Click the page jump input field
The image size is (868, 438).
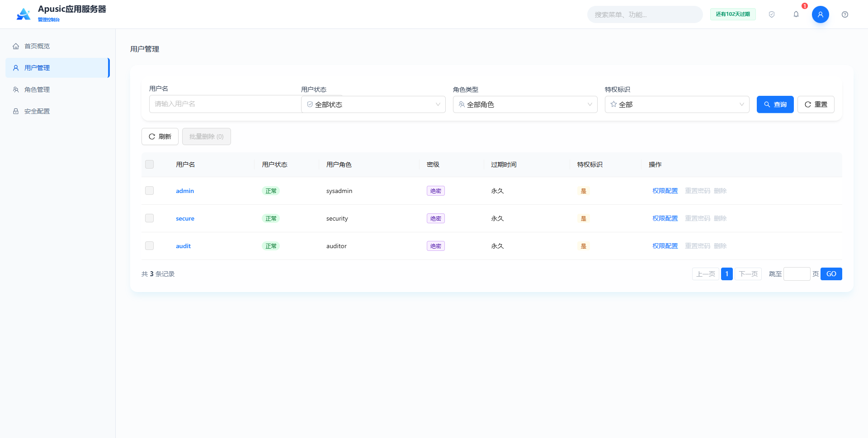pos(797,274)
